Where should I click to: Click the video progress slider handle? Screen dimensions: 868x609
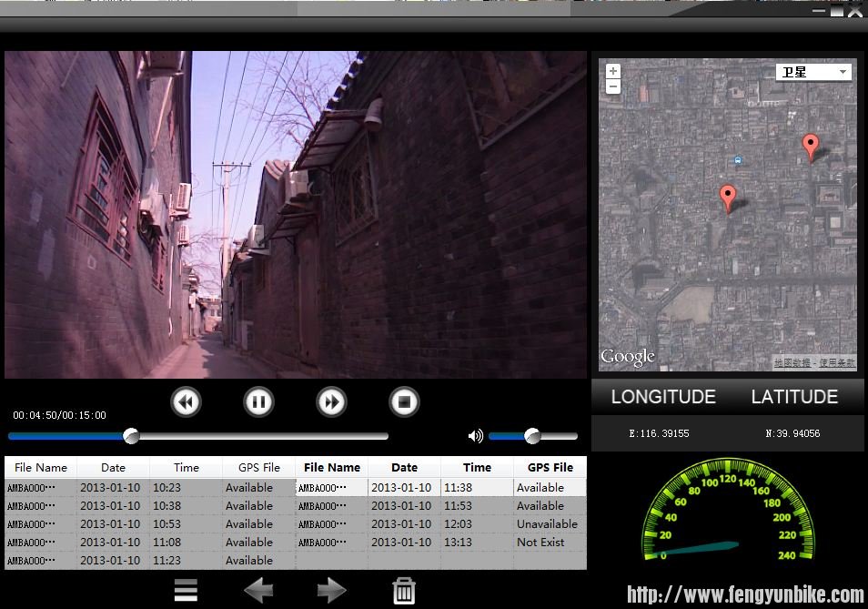coord(132,436)
